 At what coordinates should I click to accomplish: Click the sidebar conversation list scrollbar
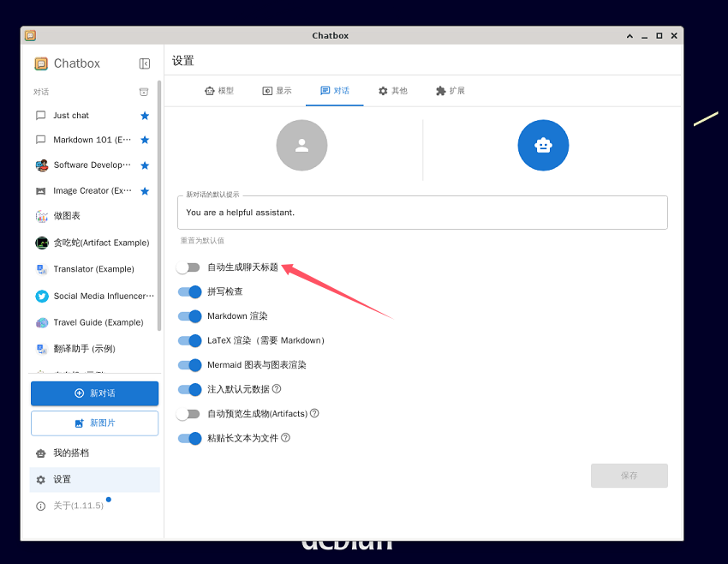click(x=159, y=206)
